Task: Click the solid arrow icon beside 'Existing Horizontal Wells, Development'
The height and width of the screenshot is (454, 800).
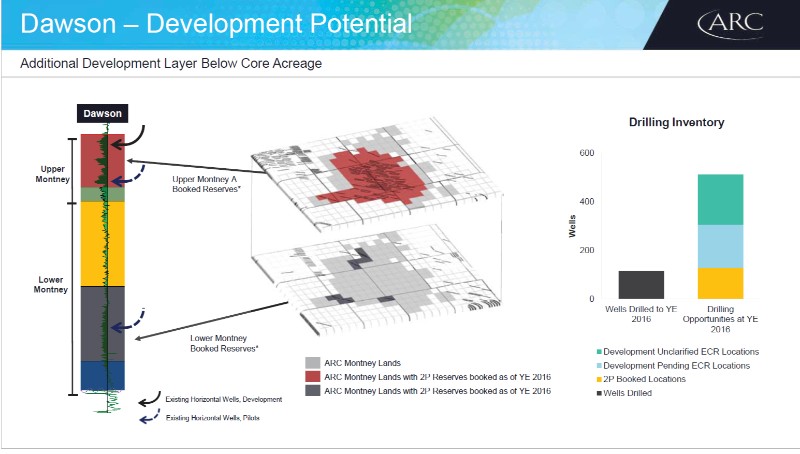Action: coord(149,400)
